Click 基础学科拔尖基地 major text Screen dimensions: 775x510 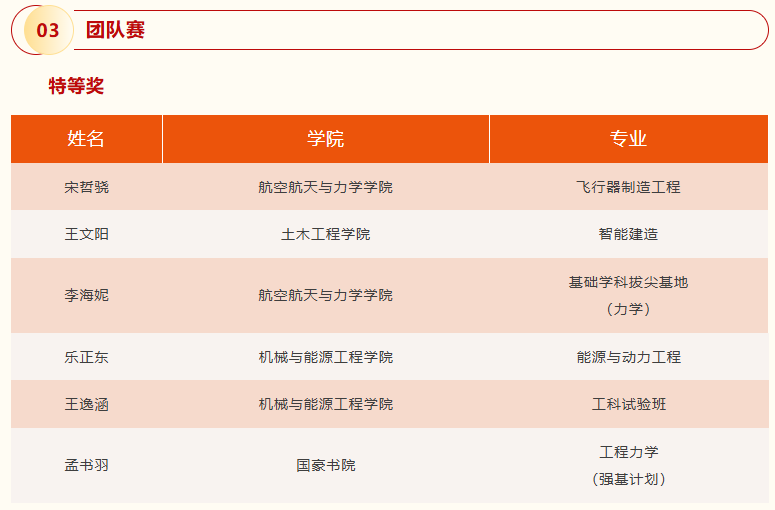628,282
